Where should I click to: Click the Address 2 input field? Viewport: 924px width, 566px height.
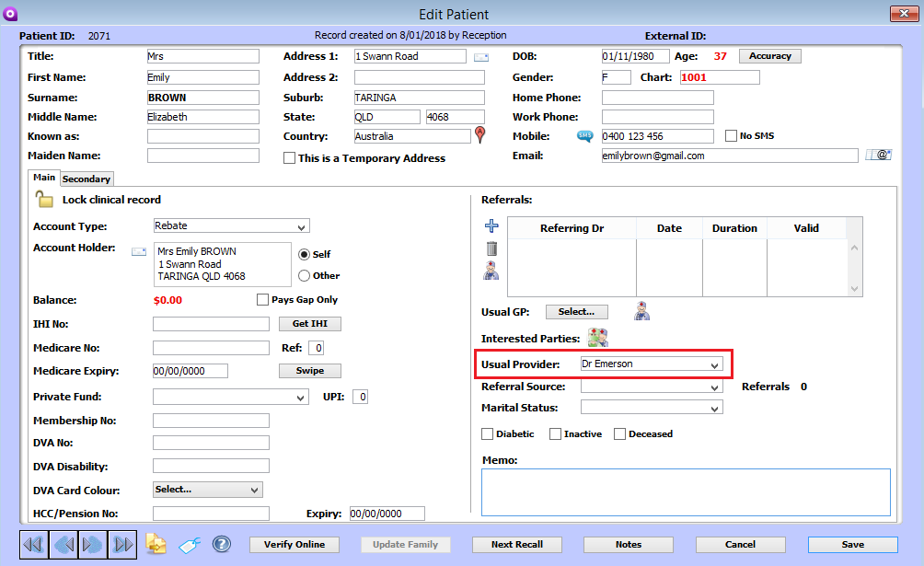(x=419, y=77)
